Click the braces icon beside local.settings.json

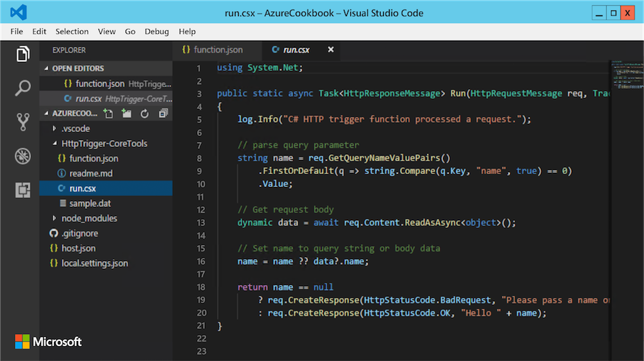(54, 263)
